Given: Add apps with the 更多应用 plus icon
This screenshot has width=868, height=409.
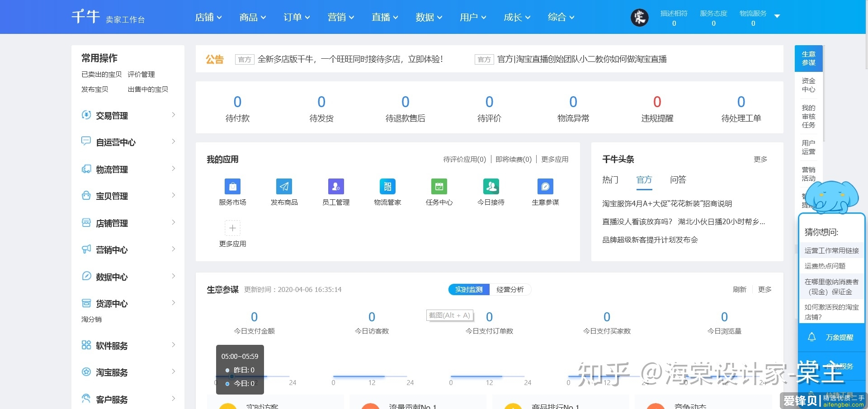Looking at the screenshot, I should [x=232, y=228].
